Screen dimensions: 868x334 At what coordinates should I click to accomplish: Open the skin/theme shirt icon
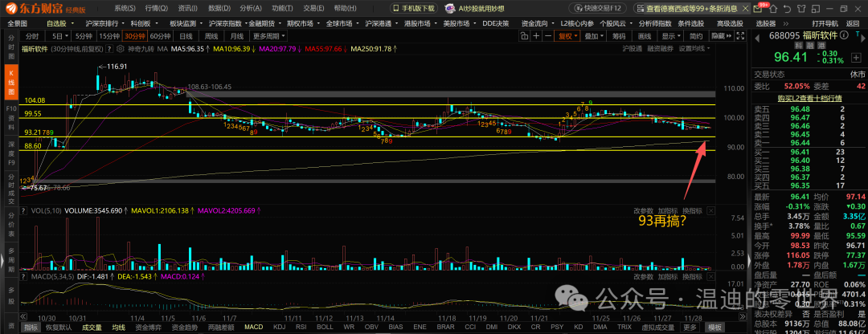coord(803,8)
